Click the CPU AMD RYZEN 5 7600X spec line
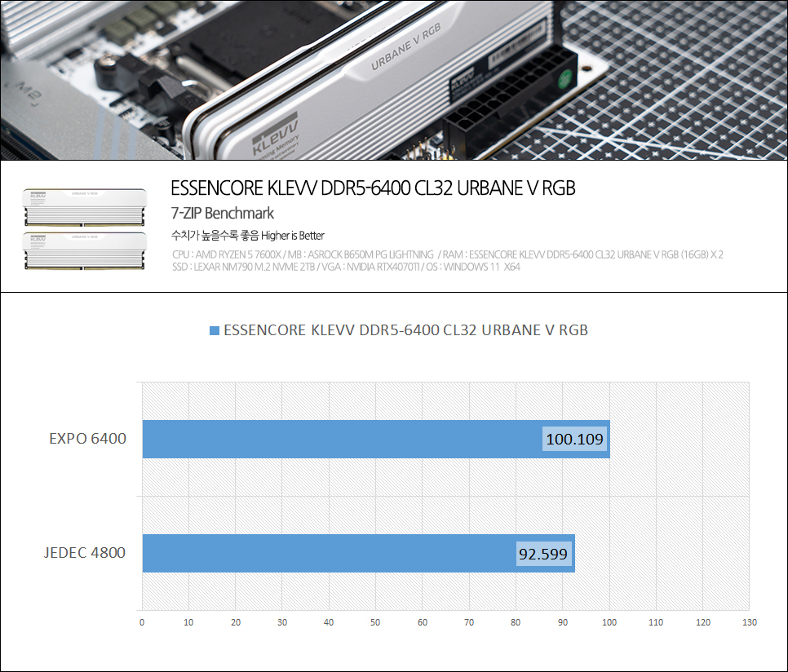 [x=447, y=254]
